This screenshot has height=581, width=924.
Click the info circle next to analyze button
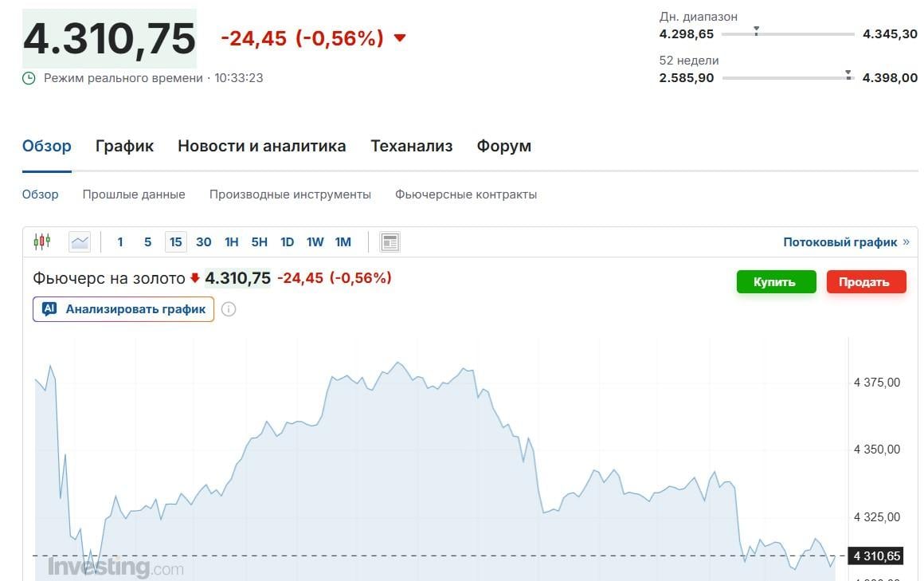229,309
